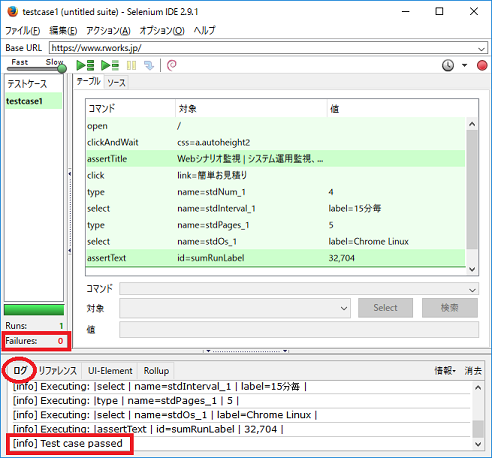This screenshot has width=492, height=458.
Task: Switch to the ログ tab
Action: (20, 370)
